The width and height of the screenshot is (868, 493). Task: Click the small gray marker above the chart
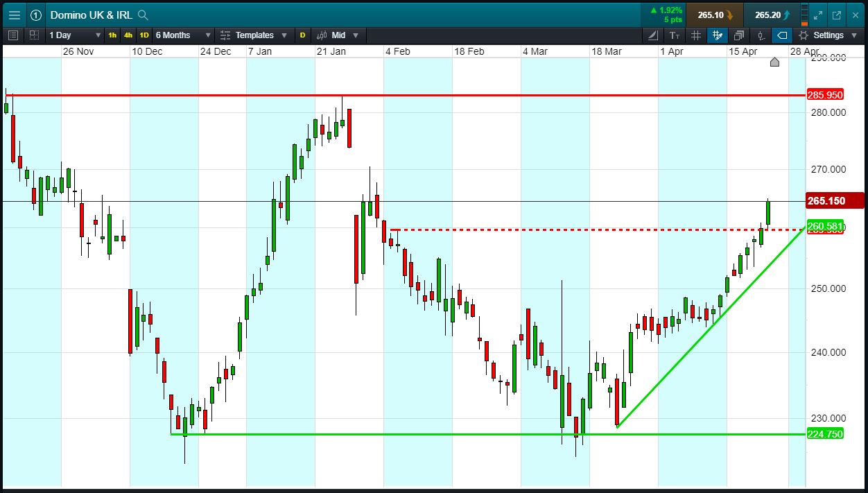774,62
